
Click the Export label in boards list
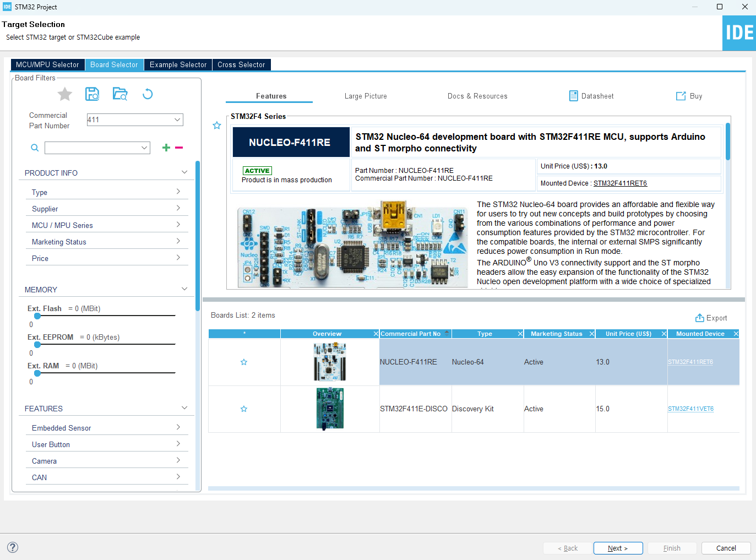click(x=716, y=318)
